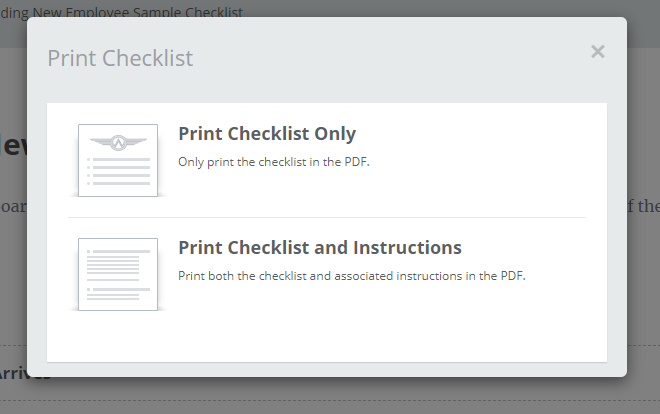Click dimmed "oar" text at left edge
The image size is (660, 414).
tap(13, 207)
